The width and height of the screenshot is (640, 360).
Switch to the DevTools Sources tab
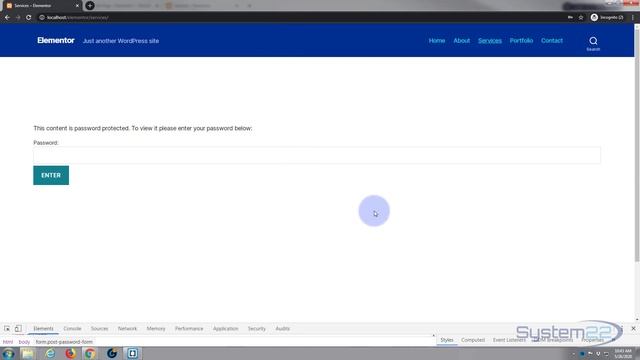click(x=100, y=329)
